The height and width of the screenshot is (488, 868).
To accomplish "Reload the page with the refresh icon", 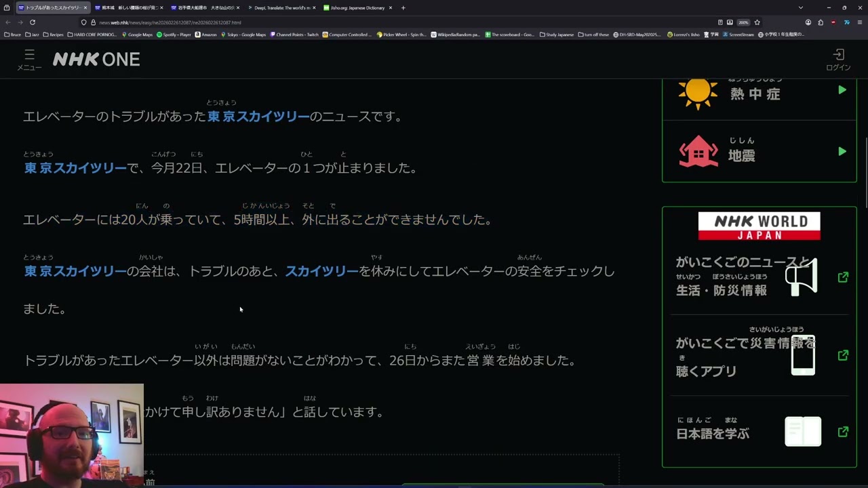I will (x=32, y=22).
